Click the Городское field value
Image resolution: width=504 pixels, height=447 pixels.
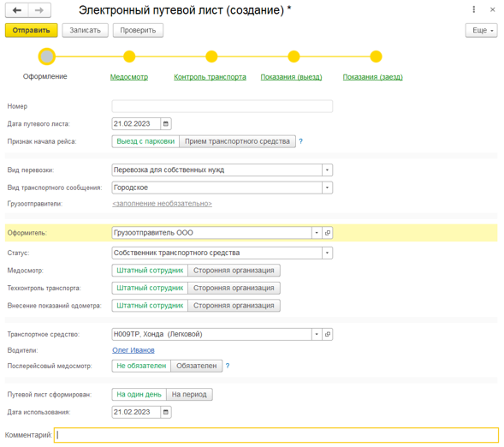point(217,188)
